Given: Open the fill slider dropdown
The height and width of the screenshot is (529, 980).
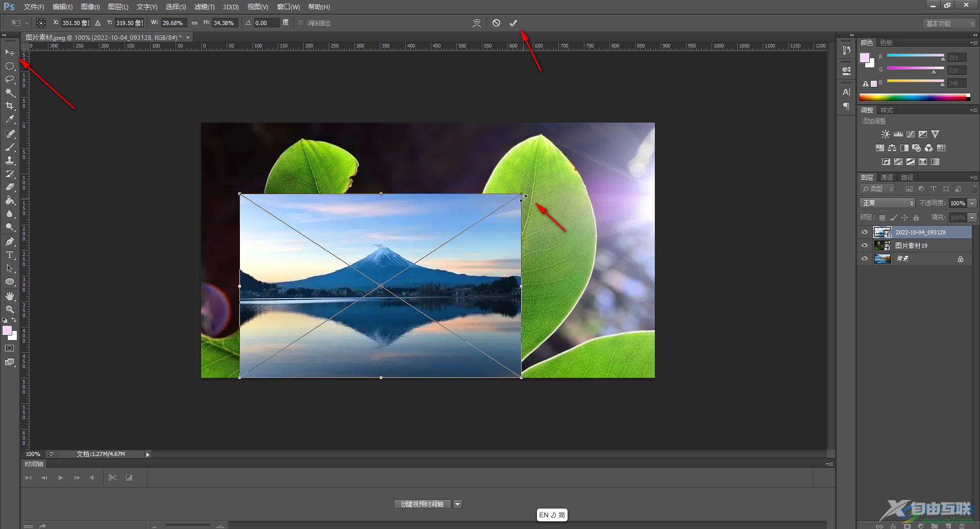Looking at the screenshot, I should tap(972, 218).
